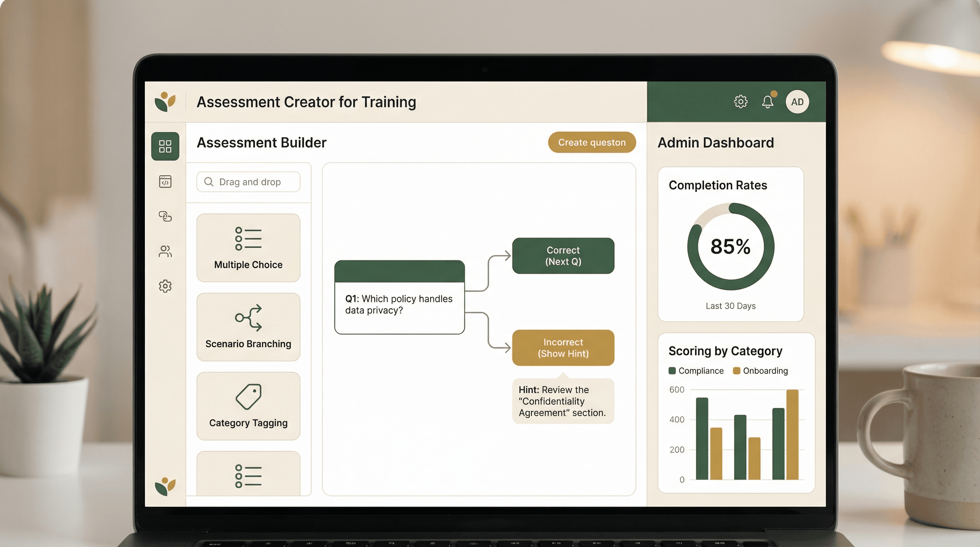The width and height of the screenshot is (980, 547).
Task: Click the 85% completion rate ring
Action: pyautogui.click(x=730, y=246)
